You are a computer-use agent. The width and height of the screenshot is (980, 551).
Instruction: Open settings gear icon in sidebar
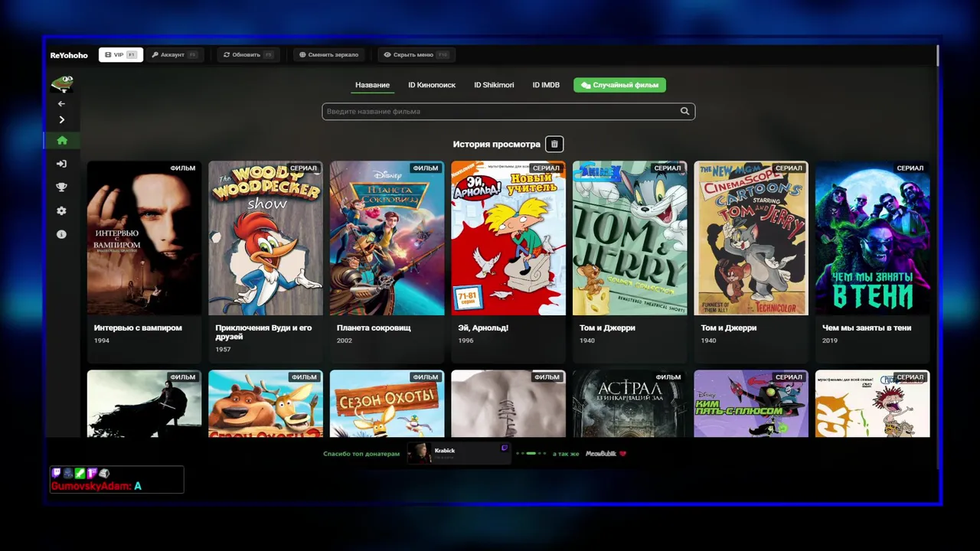(x=62, y=211)
